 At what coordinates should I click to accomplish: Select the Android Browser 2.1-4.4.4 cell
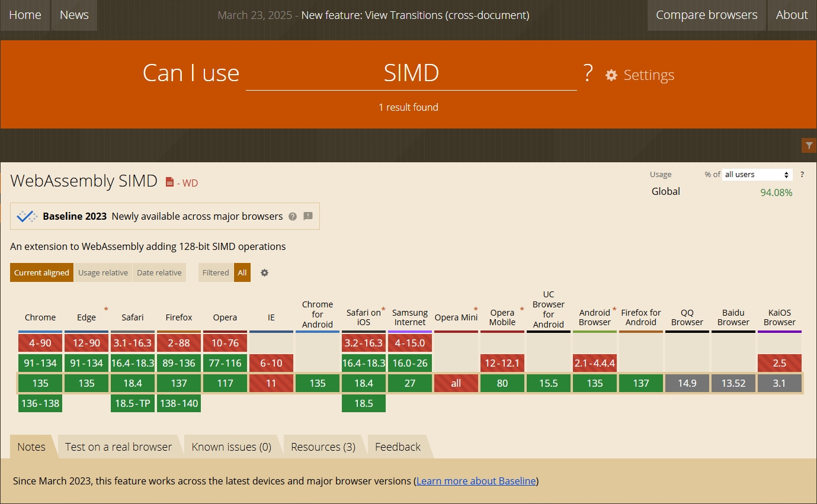(595, 363)
